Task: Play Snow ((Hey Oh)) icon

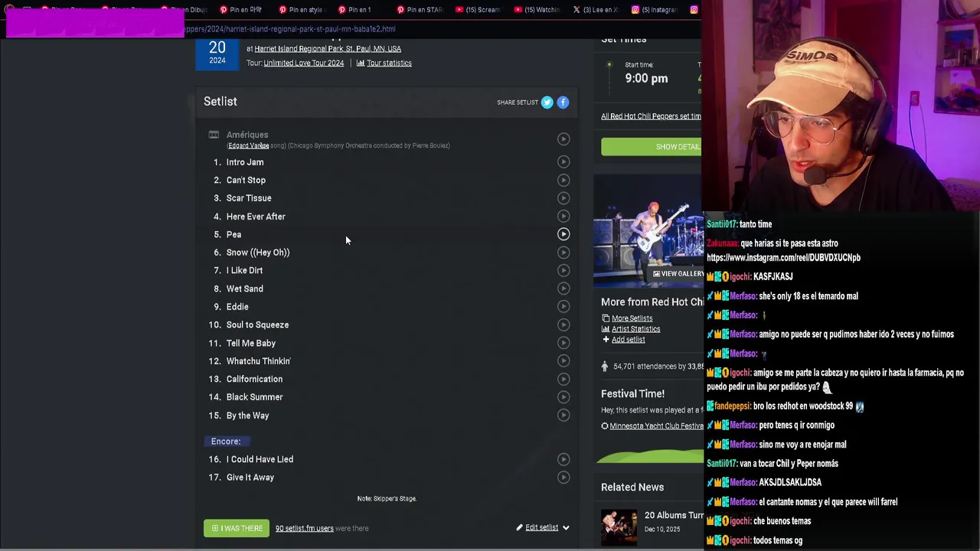Action: tap(563, 253)
